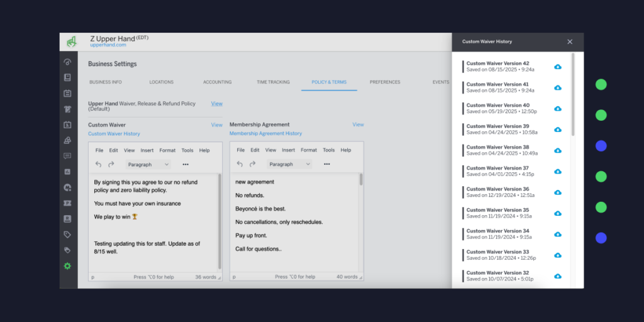
Task: Click into the Membership Agreement text area
Action: [294, 222]
